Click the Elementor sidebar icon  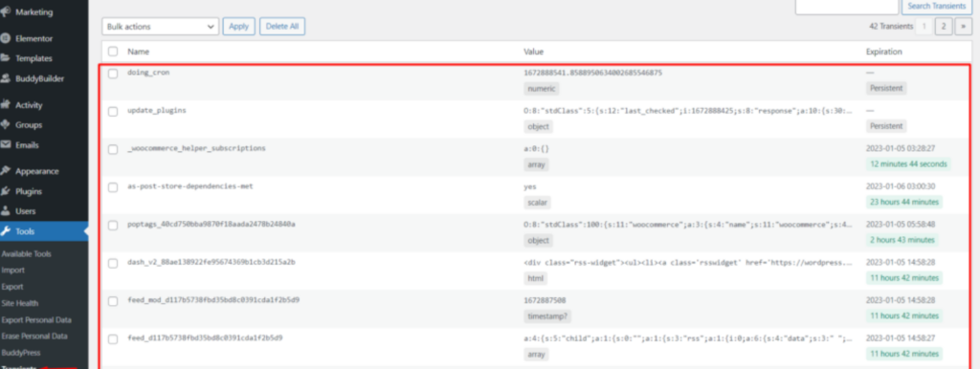[6, 38]
